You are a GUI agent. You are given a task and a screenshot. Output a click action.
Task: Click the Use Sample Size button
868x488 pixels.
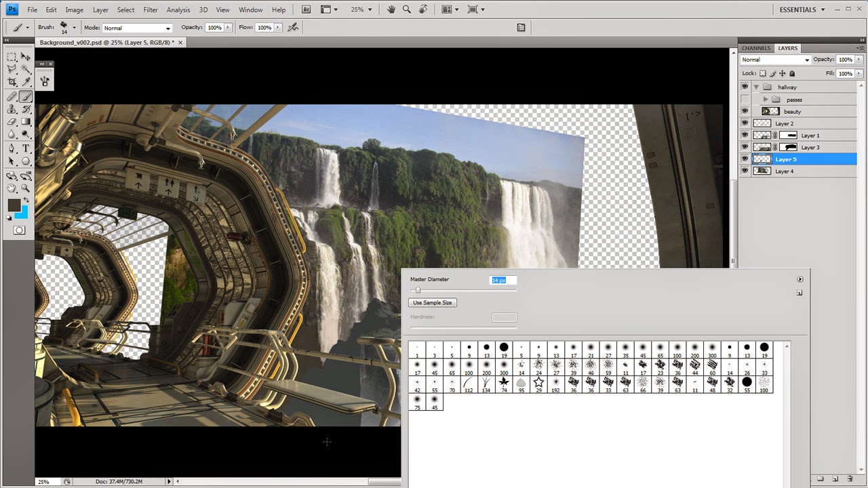click(x=433, y=302)
